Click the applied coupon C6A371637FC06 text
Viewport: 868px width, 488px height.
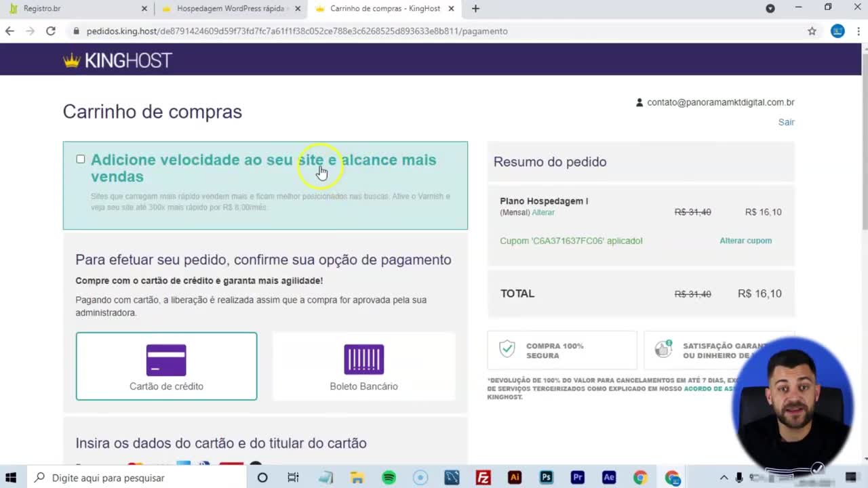(571, 241)
